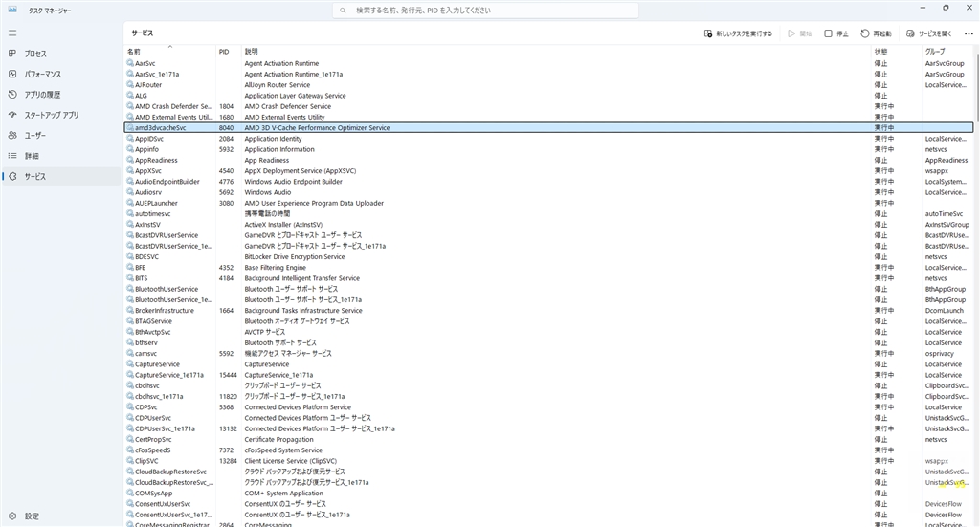
Task: Click the camsvc service icon
Action: 130,354
